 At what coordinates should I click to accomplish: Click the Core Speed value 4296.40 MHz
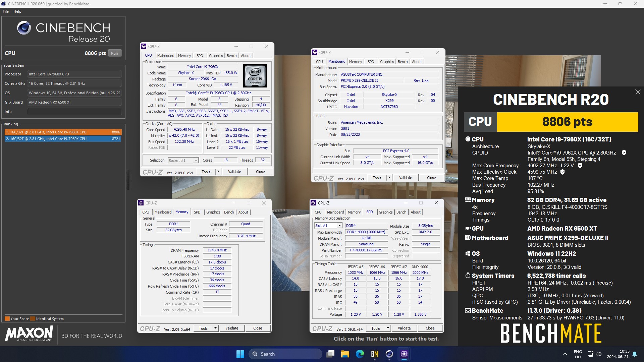(184, 129)
